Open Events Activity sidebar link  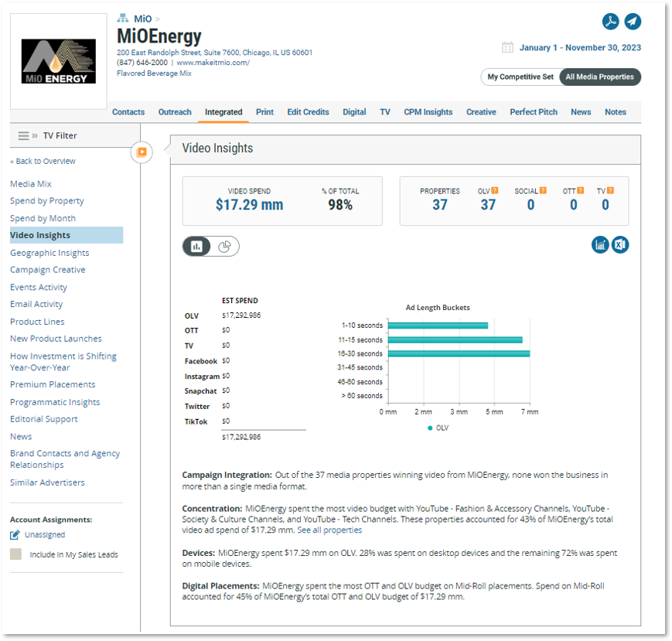[x=39, y=287]
